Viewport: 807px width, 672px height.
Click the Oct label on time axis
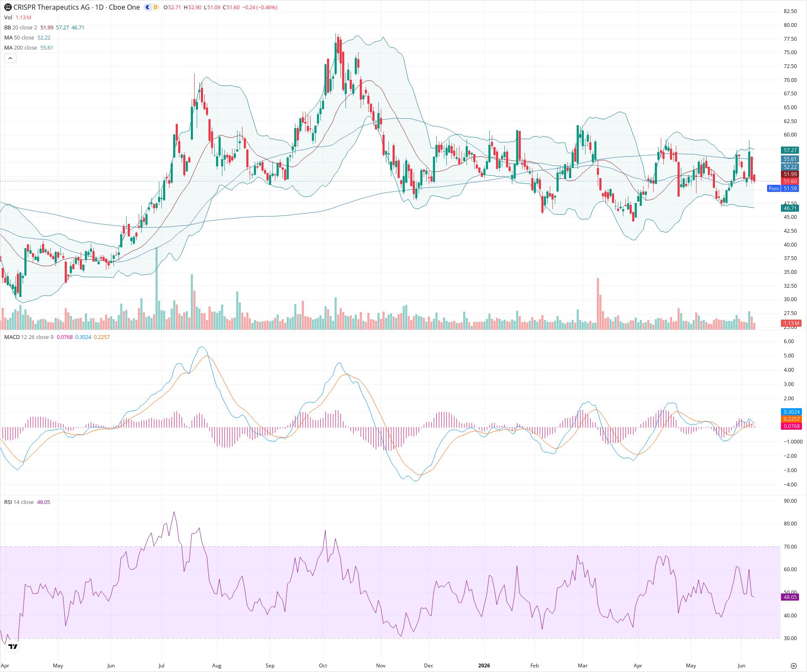(323, 665)
